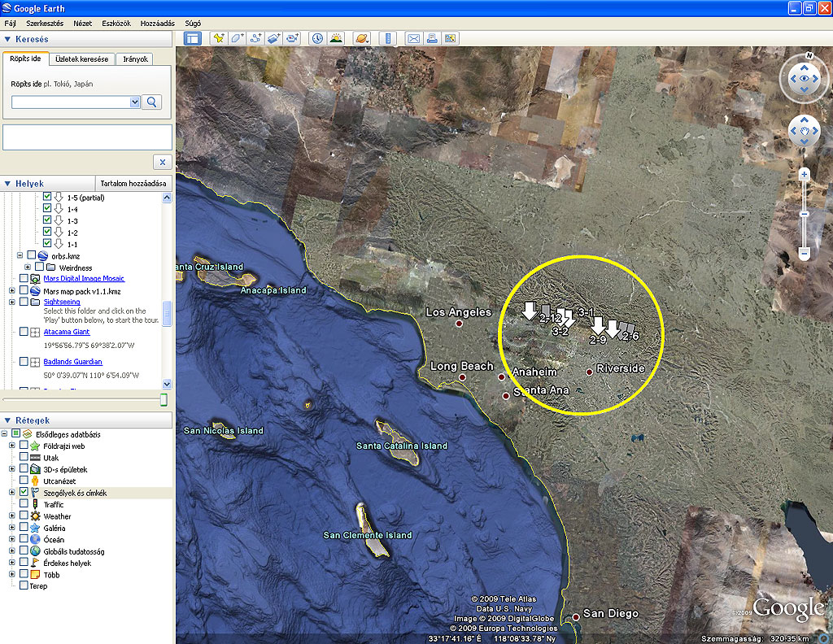Expand the Sightseeing folder node
833x644 pixels.
(x=11, y=302)
